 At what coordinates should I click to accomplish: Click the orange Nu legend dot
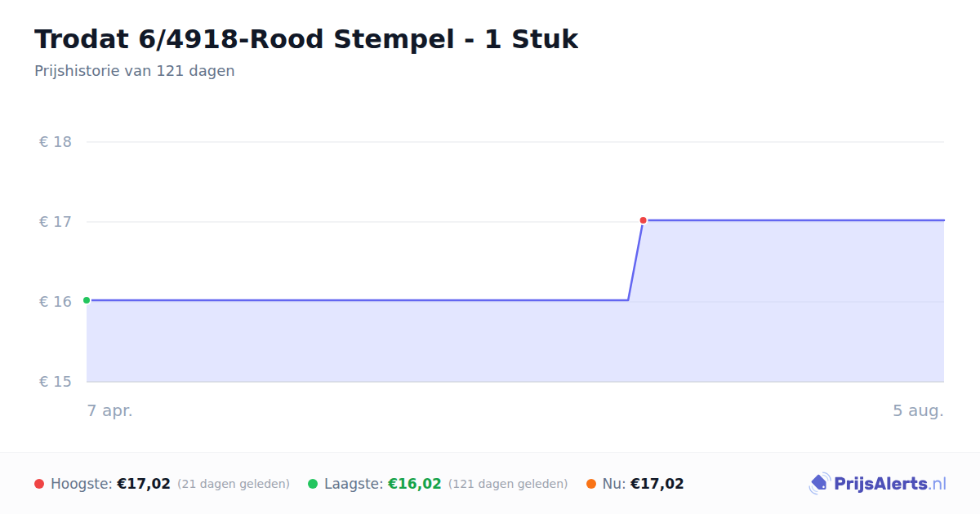pyautogui.click(x=591, y=484)
